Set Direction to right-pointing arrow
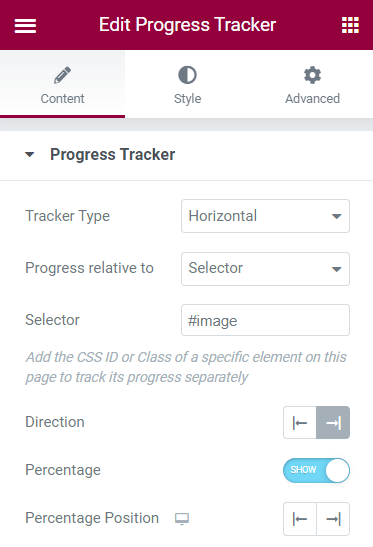Viewport: 373px width, 547px height. (x=333, y=423)
